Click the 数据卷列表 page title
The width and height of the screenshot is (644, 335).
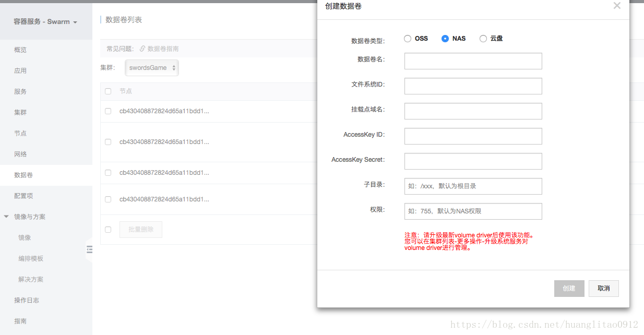(x=124, y=20)
